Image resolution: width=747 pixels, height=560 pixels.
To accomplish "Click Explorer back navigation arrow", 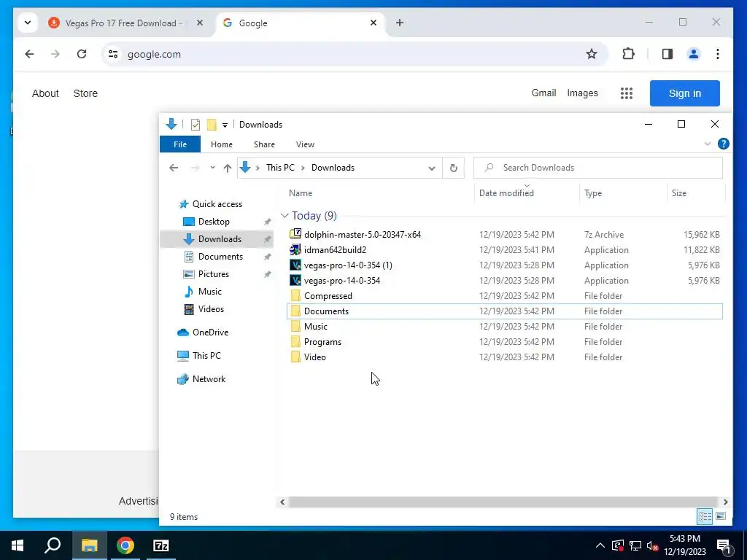I will coord(174,168).
